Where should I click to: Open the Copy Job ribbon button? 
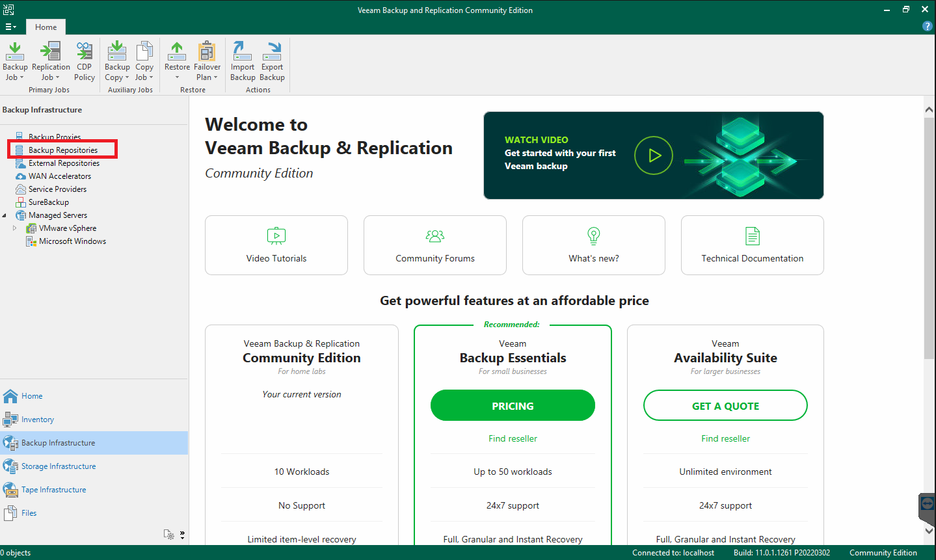[x=144, y=61]
